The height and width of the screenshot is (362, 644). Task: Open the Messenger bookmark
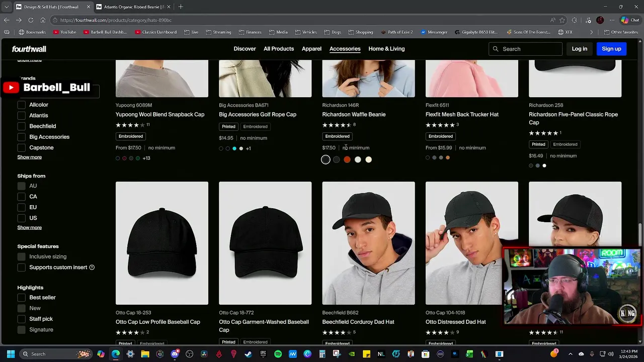[x=433, y=32]
